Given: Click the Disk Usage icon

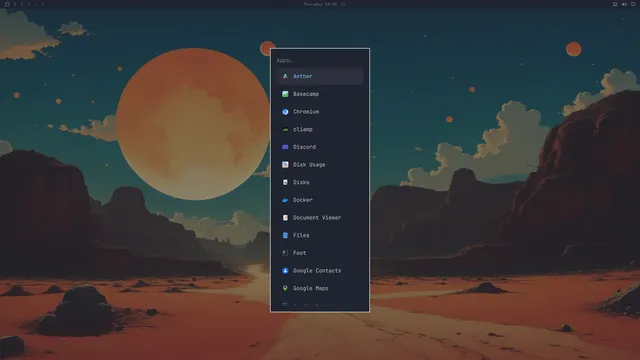Looking at the screenshot, I should click(x=285, y=164).
